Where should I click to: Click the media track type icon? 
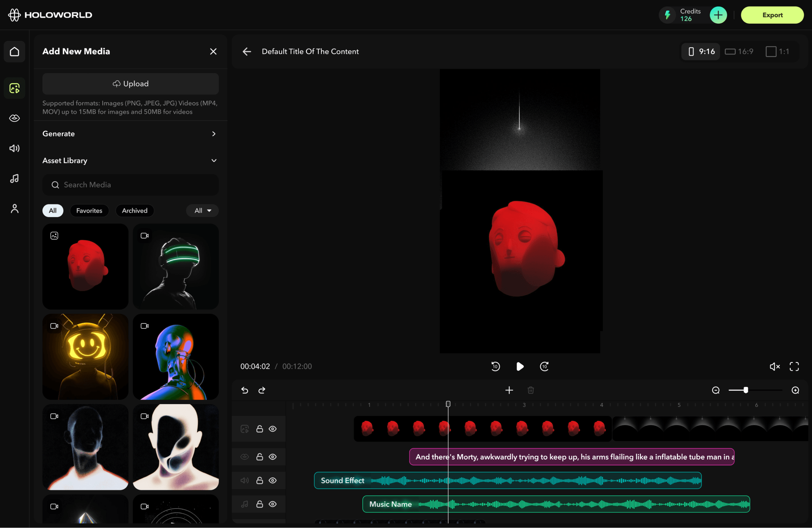(x=245, y=429)
